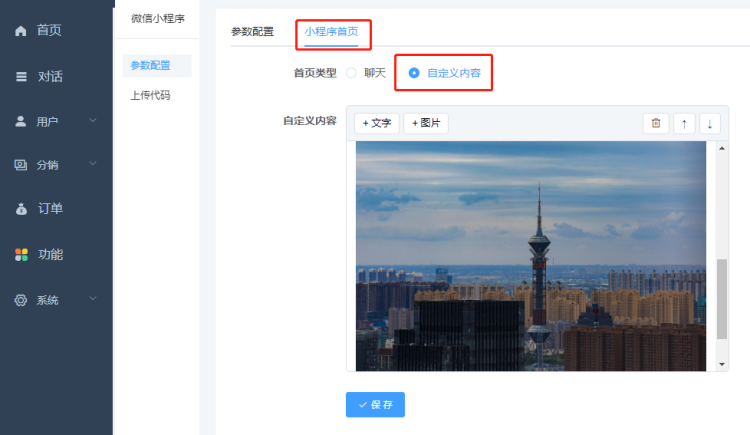Click the blue 保存 button
Viewport: 750px width, 435px height.
pyautogui.click(x=375, y=405)
